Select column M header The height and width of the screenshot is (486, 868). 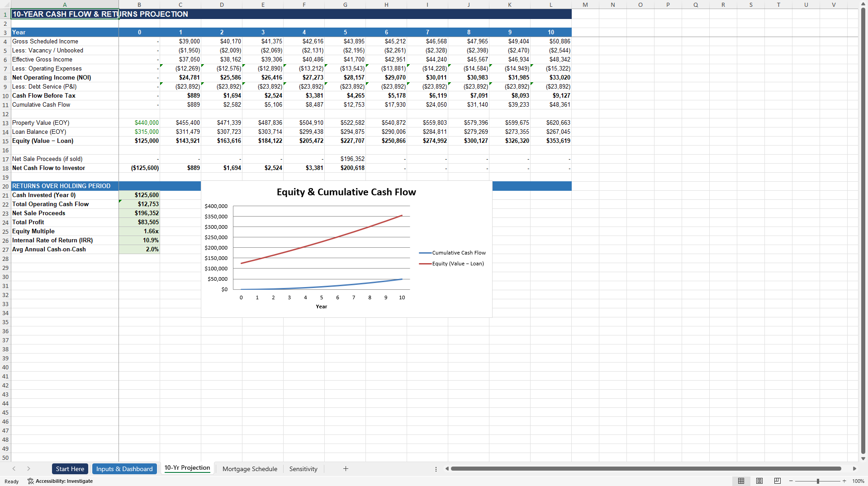pyautogui.click(x=585, y=5)
